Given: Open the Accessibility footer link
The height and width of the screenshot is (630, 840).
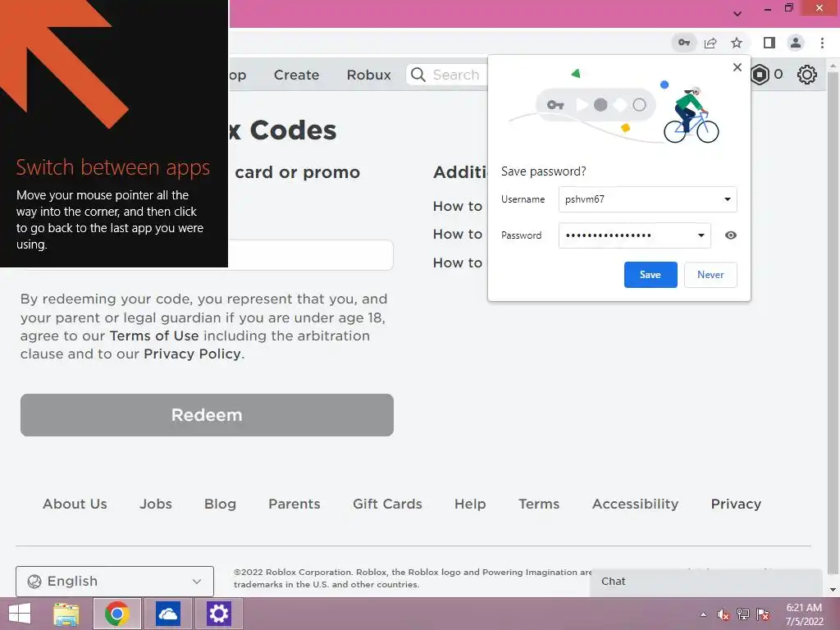Looking at the screenshot, I should tap(636, 504).
